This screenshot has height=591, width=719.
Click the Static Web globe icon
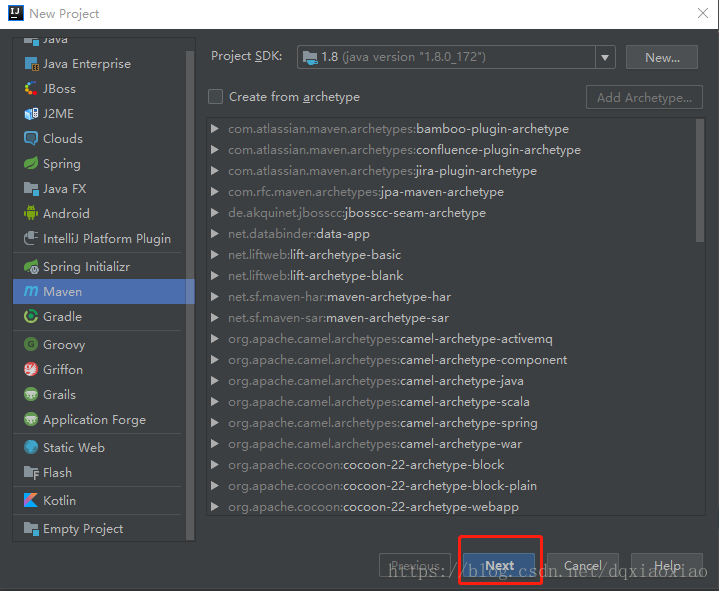pyautogui.click(x=31, y=447)
